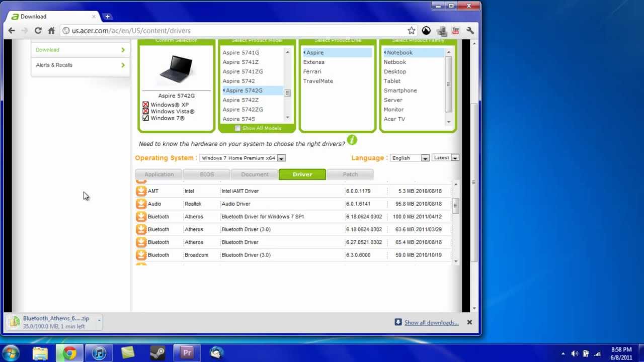Switch to Patch tab
The height and width of the screenshot is (362, 644).
pyautogui.click(x=350, y=174)
